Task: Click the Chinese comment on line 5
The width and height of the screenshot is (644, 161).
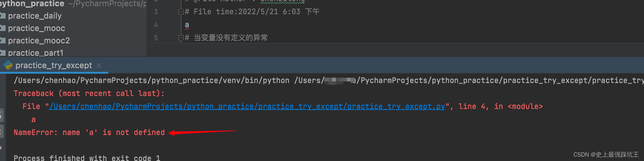Action: coord(230,38)
